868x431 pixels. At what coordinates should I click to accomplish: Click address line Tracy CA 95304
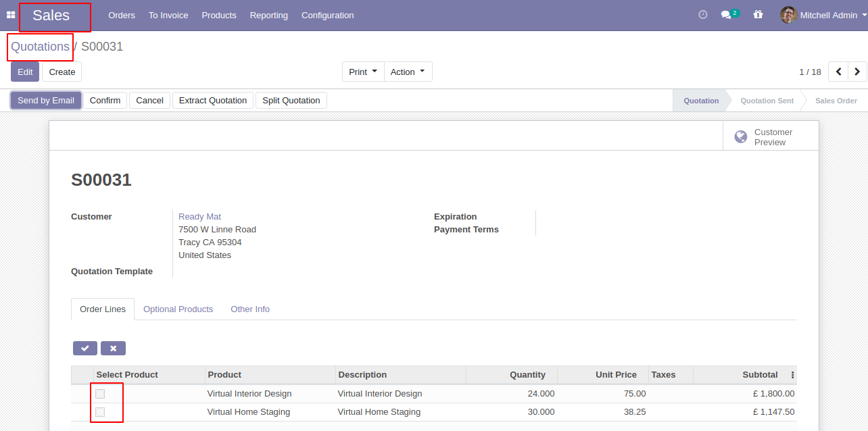click(x=210, y=243)
